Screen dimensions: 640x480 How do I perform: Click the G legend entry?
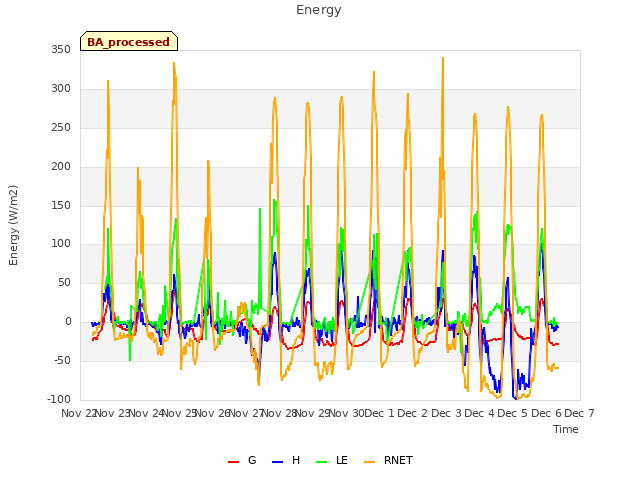(x=242, y=460)
